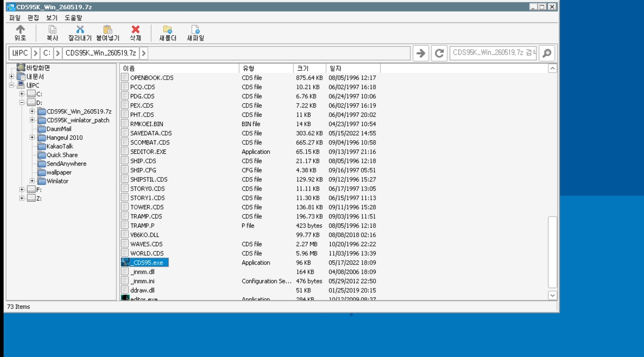Expand the Winlator tree node

(x=32, y=181)
